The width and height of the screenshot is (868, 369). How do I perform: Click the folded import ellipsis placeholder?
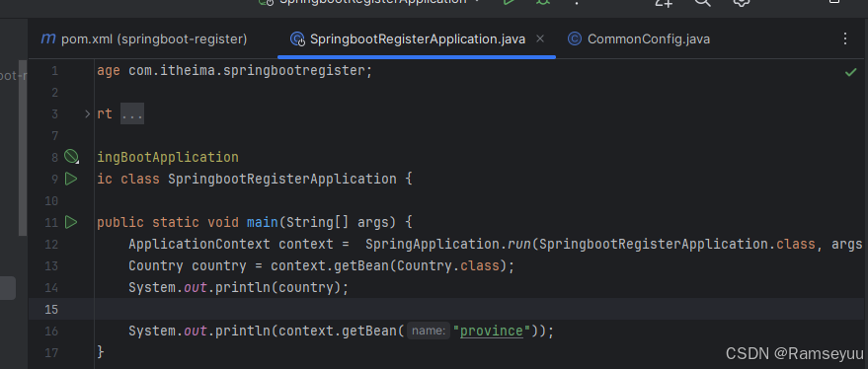(132, 114)
